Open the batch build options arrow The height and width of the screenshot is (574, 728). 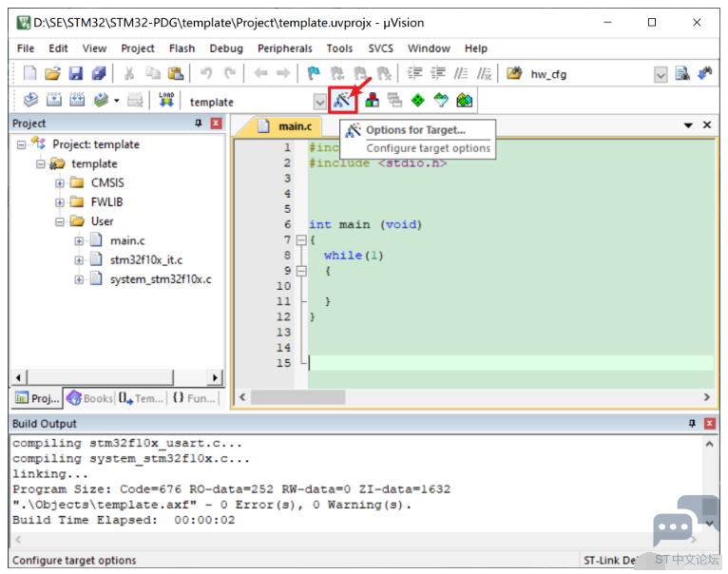point(117,101)
